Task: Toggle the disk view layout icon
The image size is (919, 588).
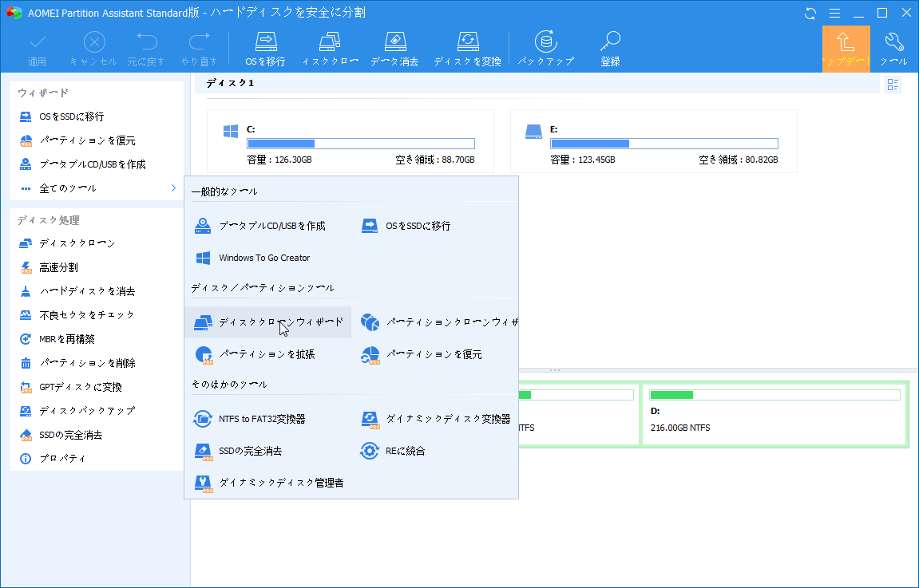Action: (893, 85)
